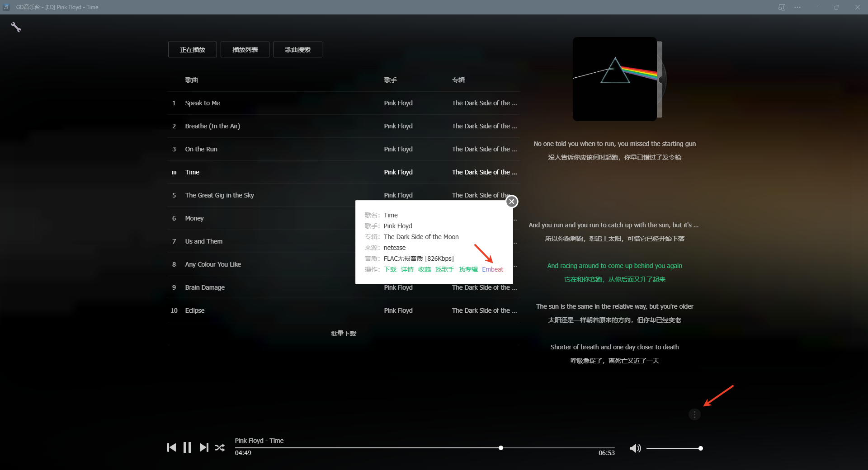The width and height of the screenshot is (868, 470).
Task: Click the 收藏 favorite link
Action: click(x=425, y=269)
